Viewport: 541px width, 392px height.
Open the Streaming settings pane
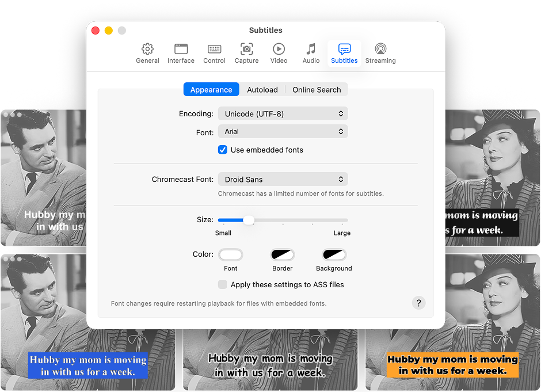pyautogui.click(x=380, y=53)
